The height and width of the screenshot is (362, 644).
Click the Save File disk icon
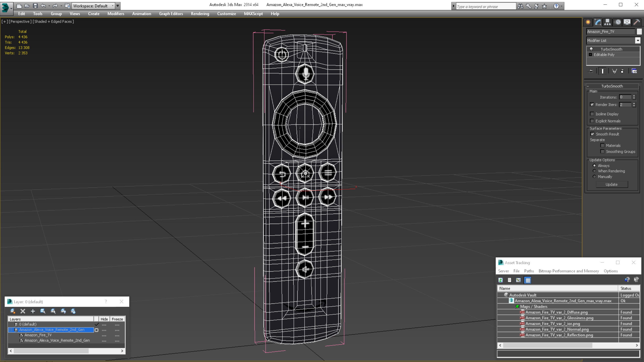(35, 6)
